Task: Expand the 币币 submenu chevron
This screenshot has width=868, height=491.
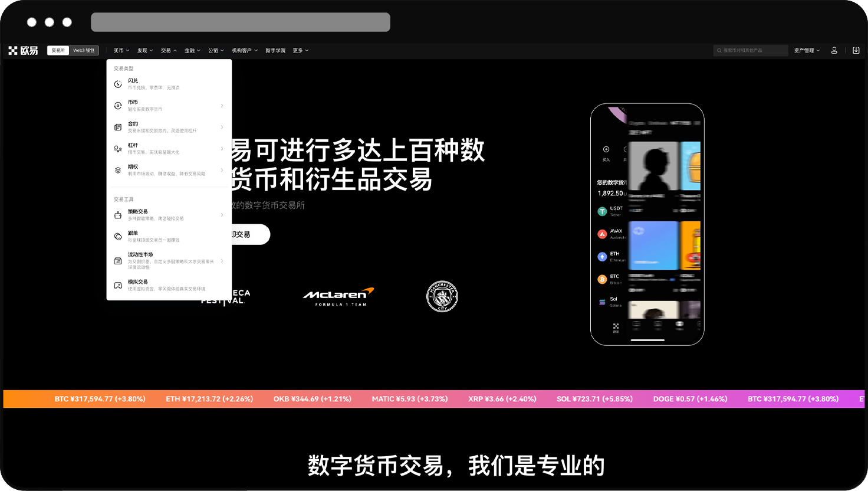Action: (222, 106)
